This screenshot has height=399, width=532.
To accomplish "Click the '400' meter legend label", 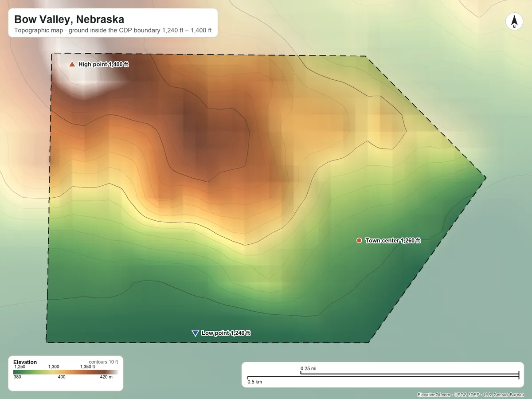I will 61,377.
